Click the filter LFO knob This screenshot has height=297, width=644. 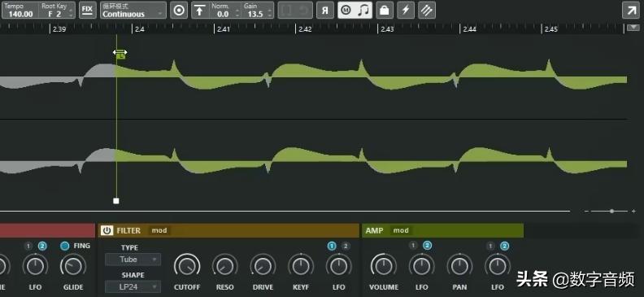338,266
